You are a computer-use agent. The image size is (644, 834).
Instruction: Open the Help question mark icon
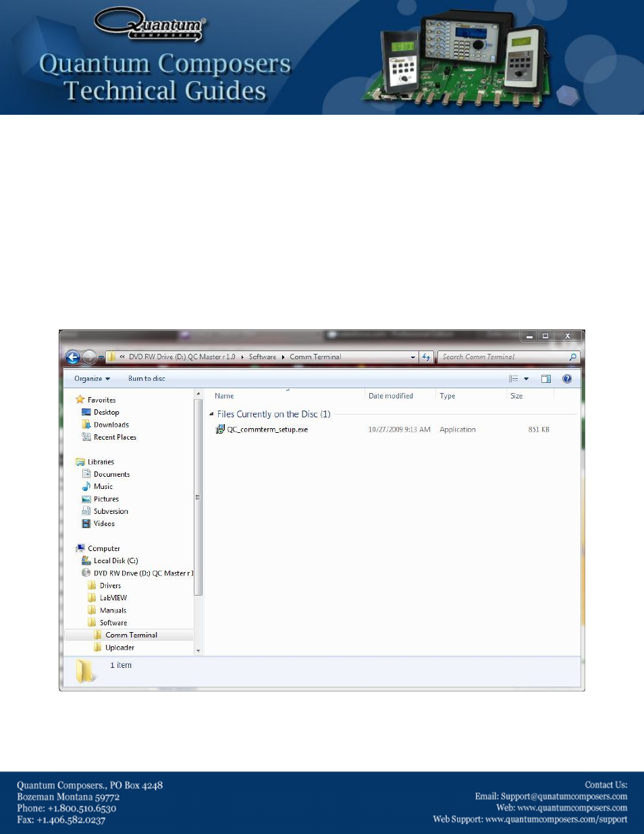pyautogui.click(x=567, y=379)
